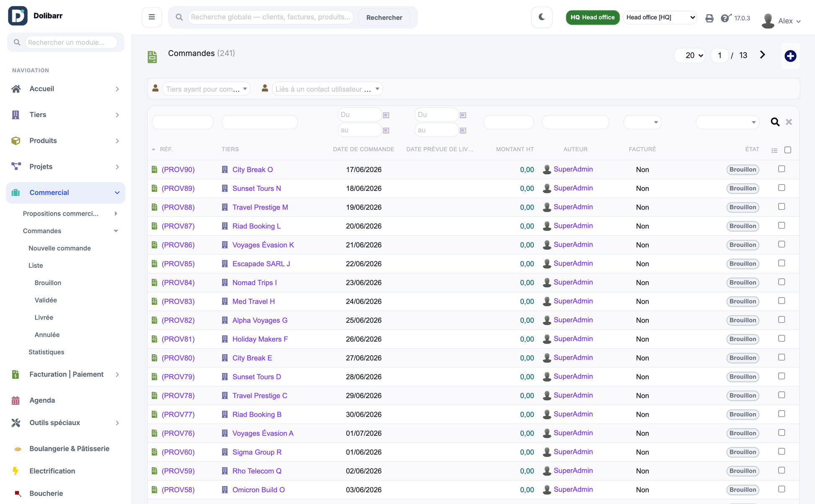This screenshot has width=815, height=504.
Task: Open help icon next to version 17.0.3
Action: click(725, 18)
